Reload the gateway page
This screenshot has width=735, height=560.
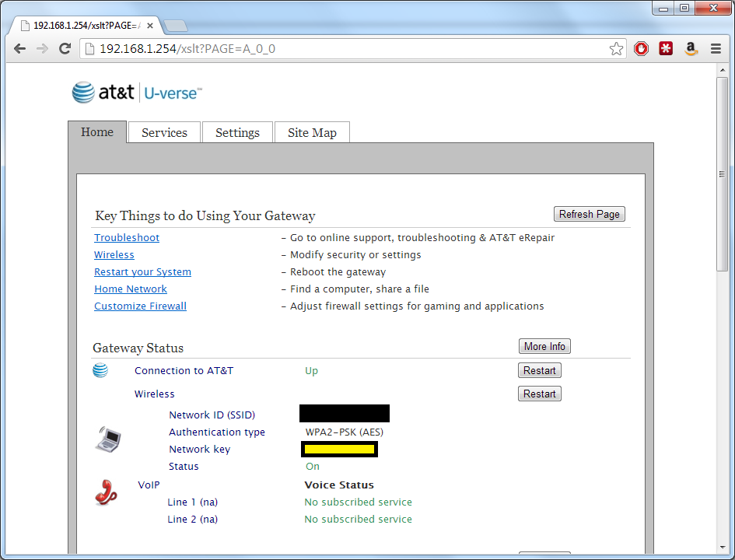pyautogui.click(x=65, y=49)
